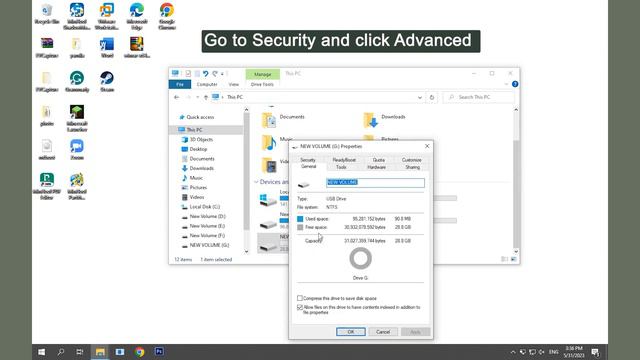Image resolution: width=640 pixels, height=360 pixels.
Task: Click the Properties quick access icon
Action: pos(188,73)
